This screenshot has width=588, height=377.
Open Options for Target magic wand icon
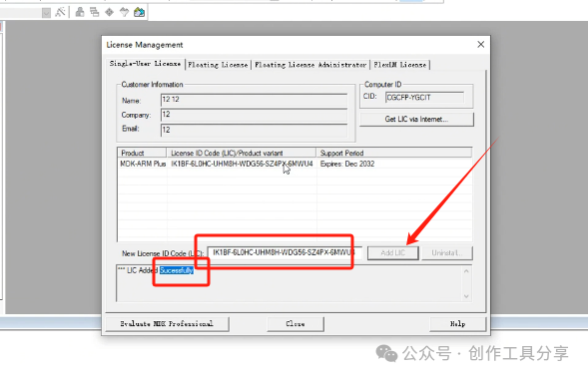(60, 12)
